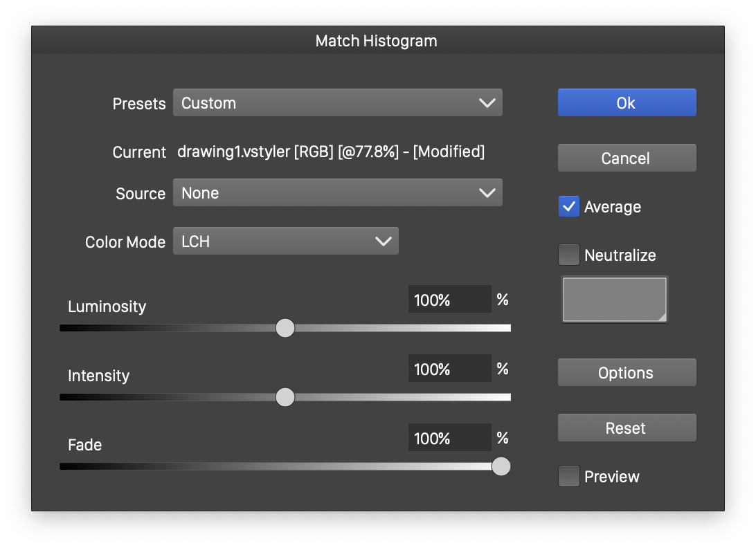Screen dimensions: 756x548
Task: Click the Match Histogram title bar
Action: pyautogui.click(x=377, y=41)
